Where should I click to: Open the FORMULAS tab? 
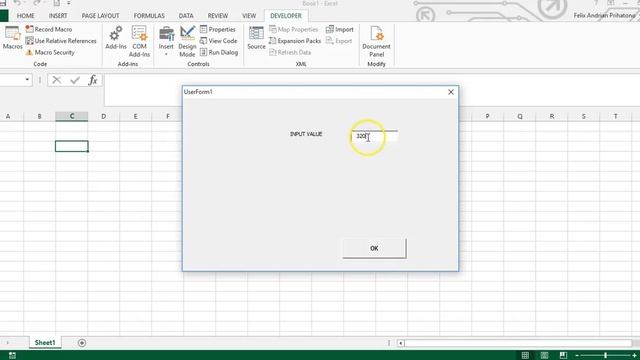click(149, 16)
